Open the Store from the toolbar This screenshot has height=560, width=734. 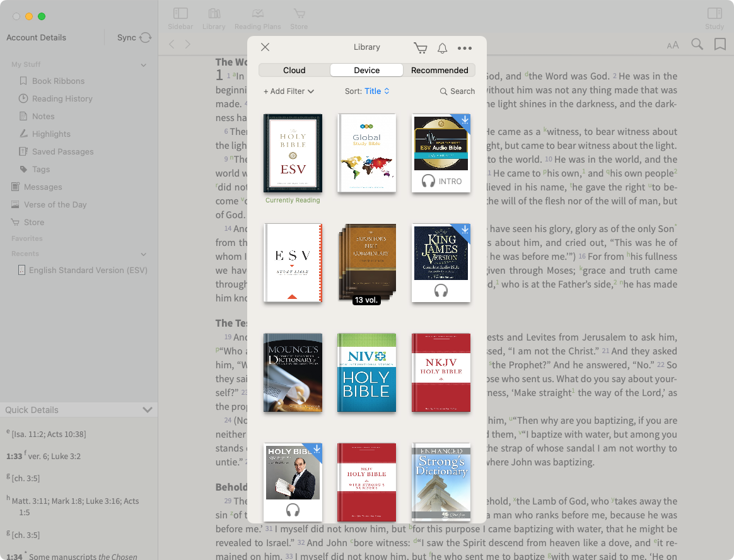coord(299,19)
